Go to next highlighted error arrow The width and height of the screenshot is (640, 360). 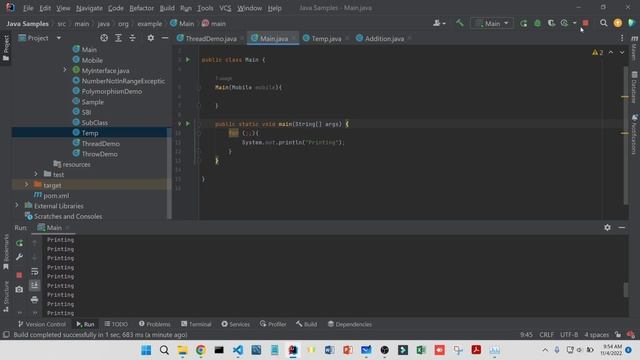622,52
